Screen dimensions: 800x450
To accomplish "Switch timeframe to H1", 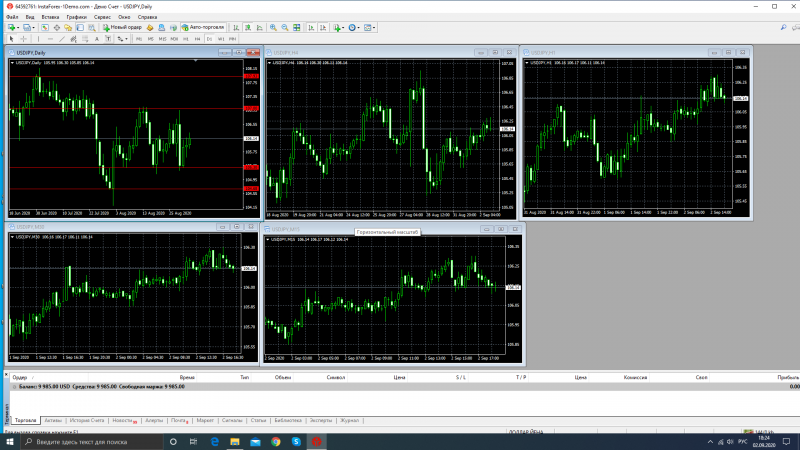I will pyautogui.click(x=186, y=39).
